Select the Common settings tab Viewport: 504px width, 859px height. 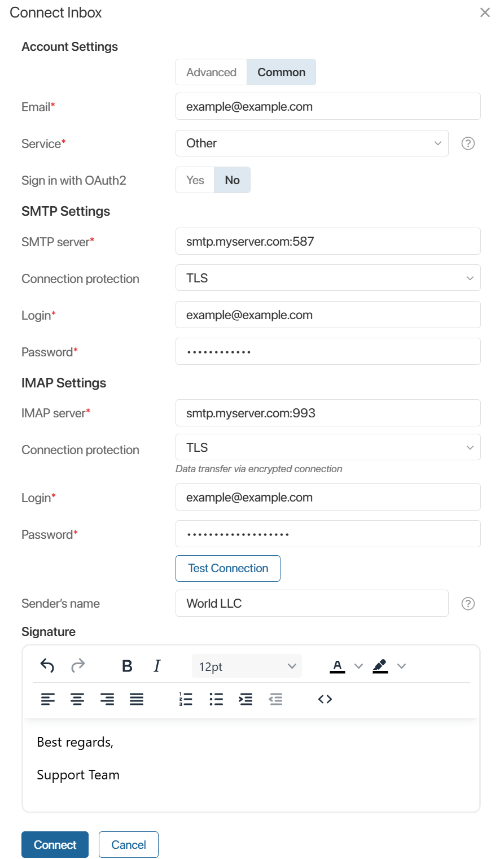(282, 72)
